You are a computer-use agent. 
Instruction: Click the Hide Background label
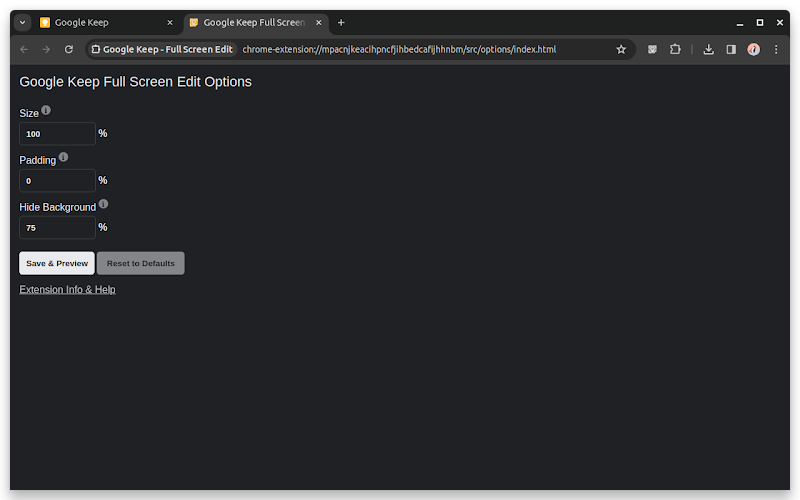click(x=58, y=207)
